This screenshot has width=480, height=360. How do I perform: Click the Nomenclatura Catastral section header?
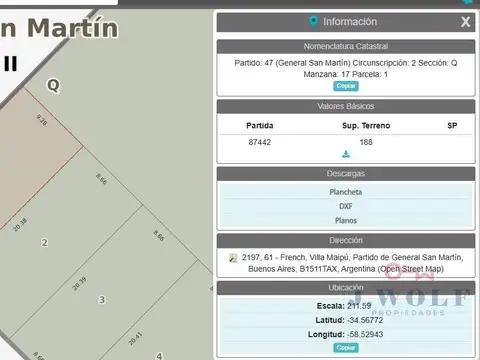click(x=346, y=47)
